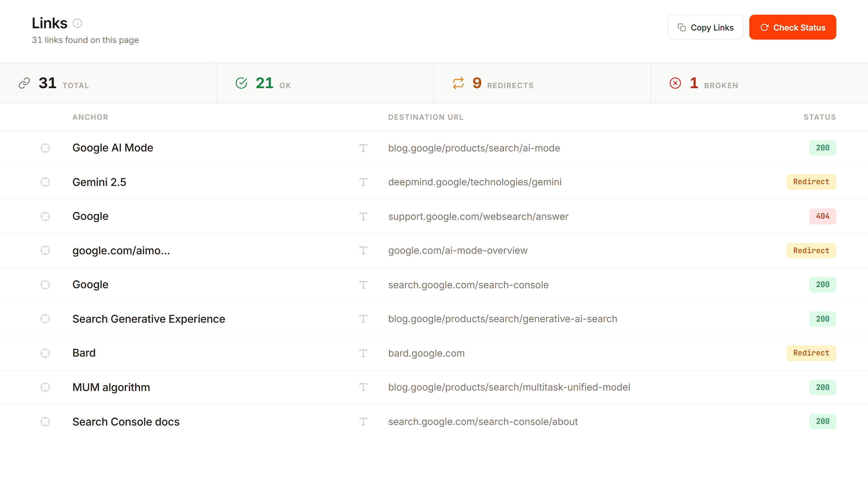
Task: Click the Copy Links button
Action: coord(705,27)
